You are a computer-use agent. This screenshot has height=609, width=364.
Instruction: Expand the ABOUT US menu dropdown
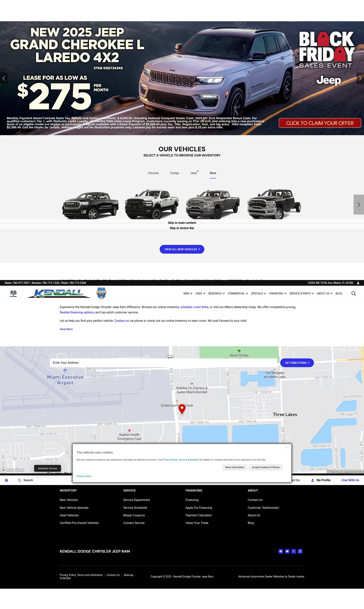point(325,293)
